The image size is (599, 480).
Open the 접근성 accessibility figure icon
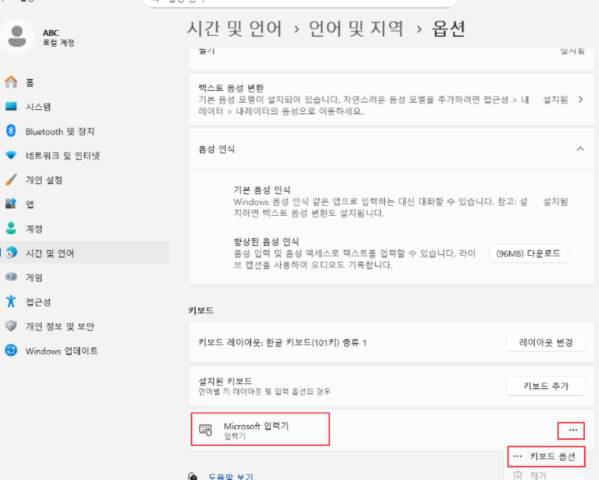(11, 302)
